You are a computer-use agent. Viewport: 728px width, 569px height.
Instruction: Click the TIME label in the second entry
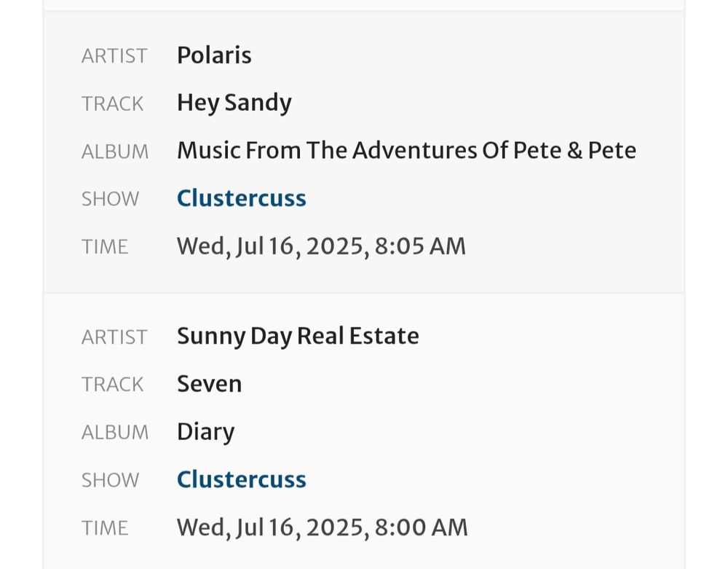[x=105, y=527]
